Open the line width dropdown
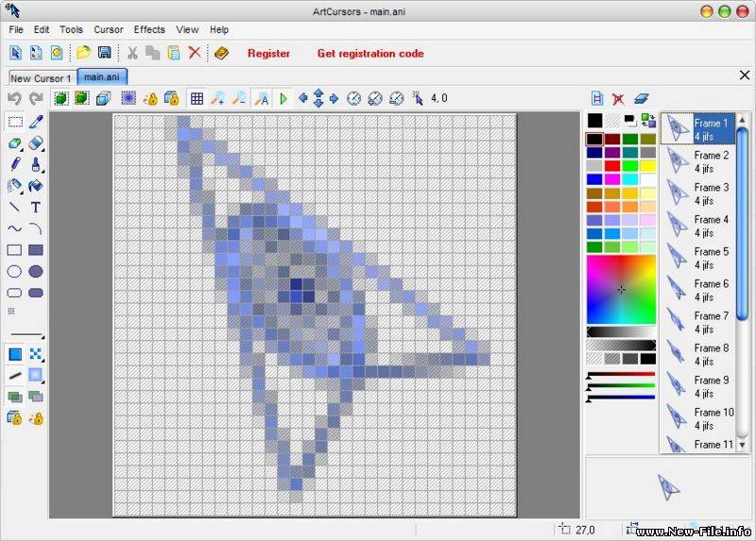The image size is (756, 541). click(27, 334)
